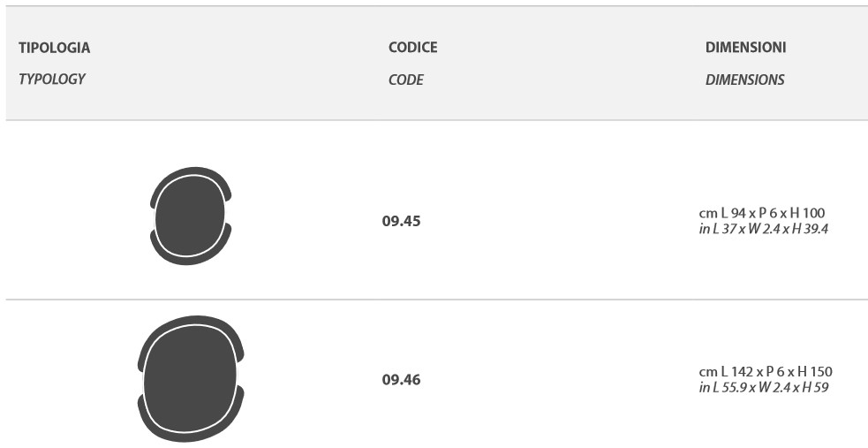This screenshot has height=448, width=868.
Task: Open the small mirror shape for 09.45
Action: [190, 216]
